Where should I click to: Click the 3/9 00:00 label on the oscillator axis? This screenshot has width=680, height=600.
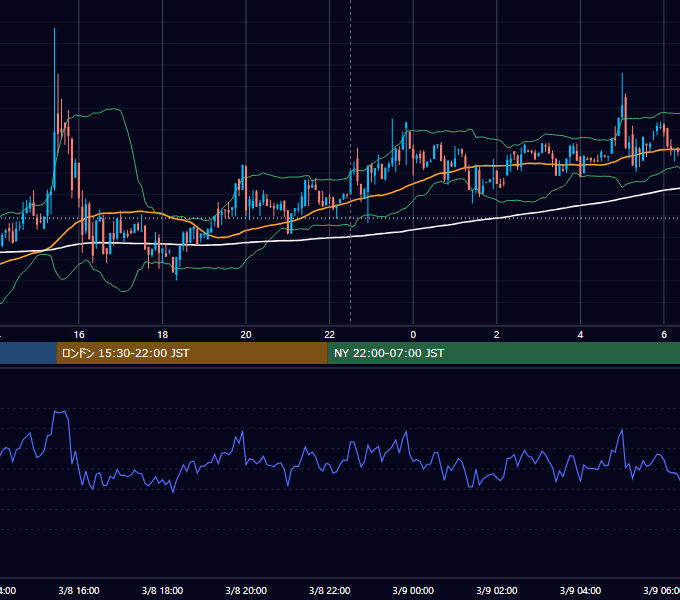(413, 590)
